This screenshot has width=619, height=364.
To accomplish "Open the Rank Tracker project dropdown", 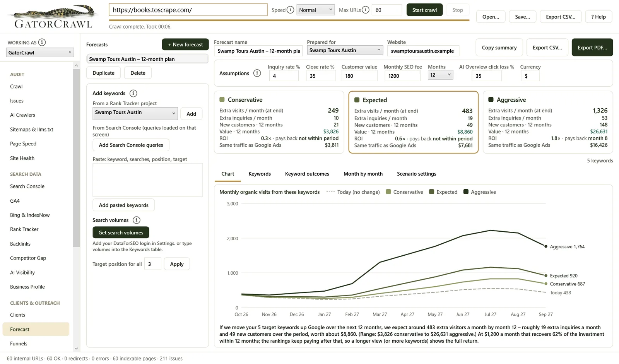I will (135, 113).
